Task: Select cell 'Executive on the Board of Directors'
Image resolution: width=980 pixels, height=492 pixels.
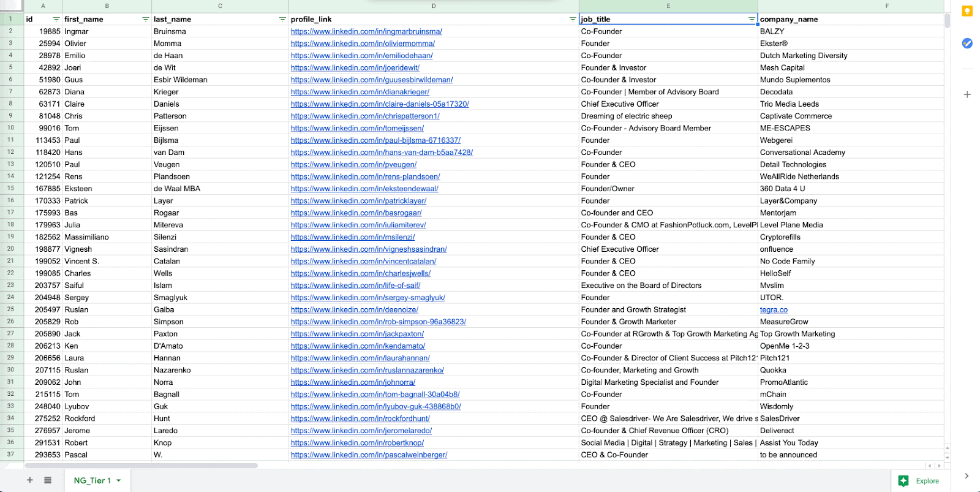Action: 668,286
